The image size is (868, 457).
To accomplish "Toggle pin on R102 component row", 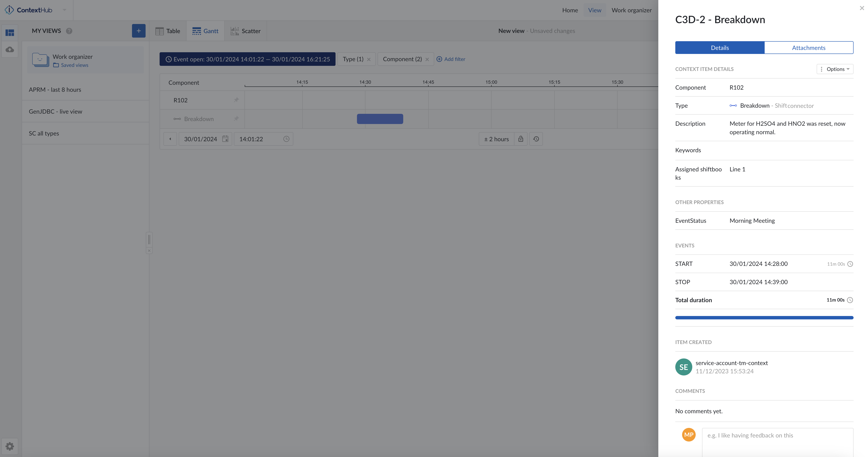I will (236, 100).
